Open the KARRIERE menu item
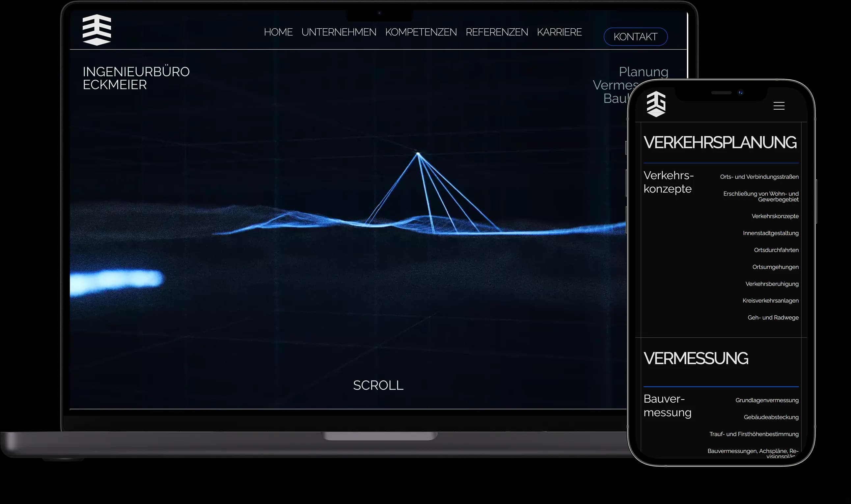Viewport: 851px width, 504px height. [x=559, y=32]
